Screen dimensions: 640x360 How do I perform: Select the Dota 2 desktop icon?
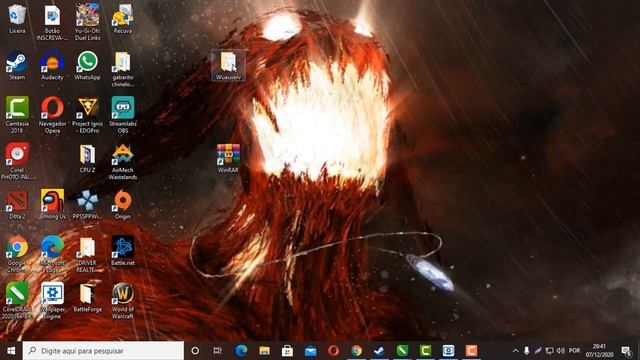click(x=17, y=205)
